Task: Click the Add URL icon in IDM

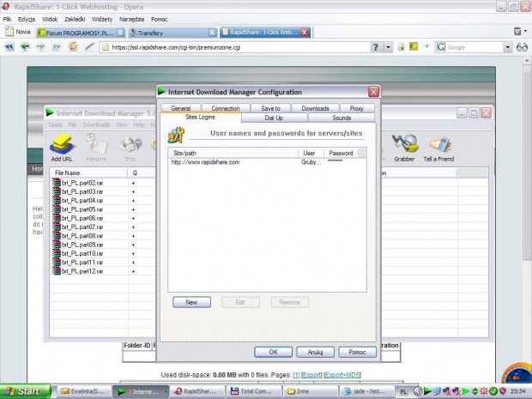Action: (x=62, y=148)
